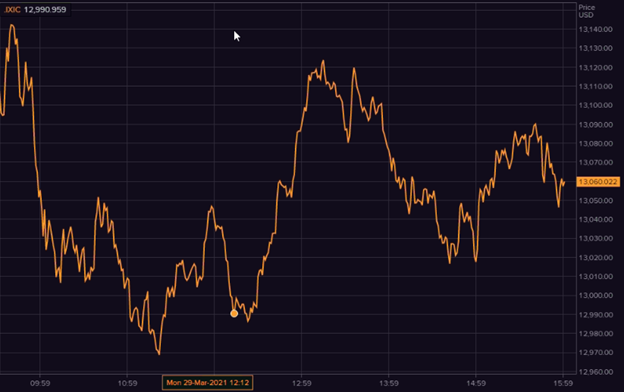Viewport: 624px width, 392px height.
Task: Click the 12,960.00 price axis label
Action: (x=595, y=372)
